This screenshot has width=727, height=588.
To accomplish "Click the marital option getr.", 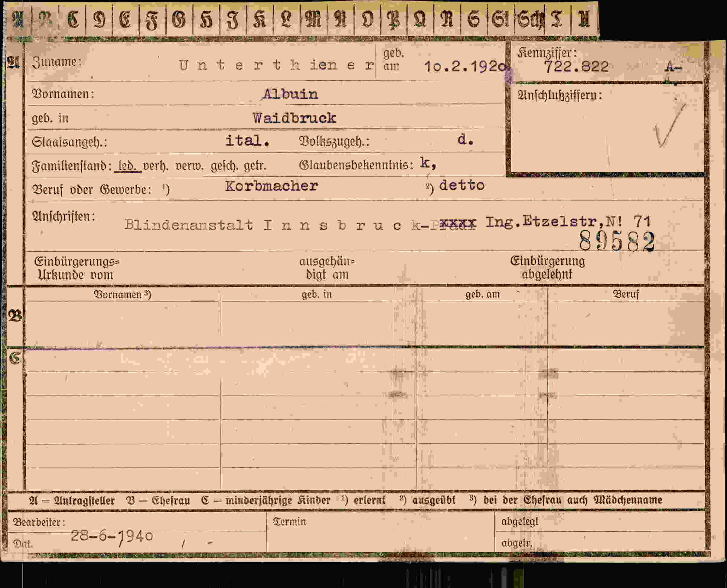I will coord(255,166).
